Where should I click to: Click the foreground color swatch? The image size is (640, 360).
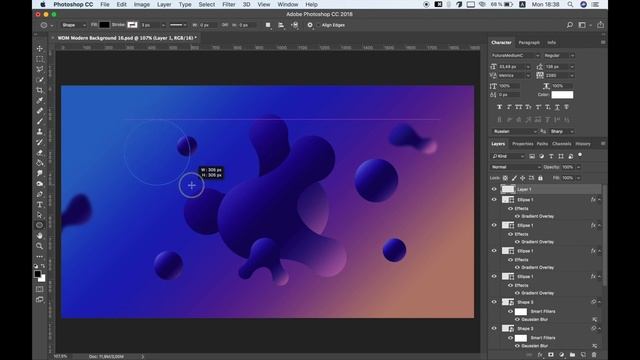[x=38, y=274]
